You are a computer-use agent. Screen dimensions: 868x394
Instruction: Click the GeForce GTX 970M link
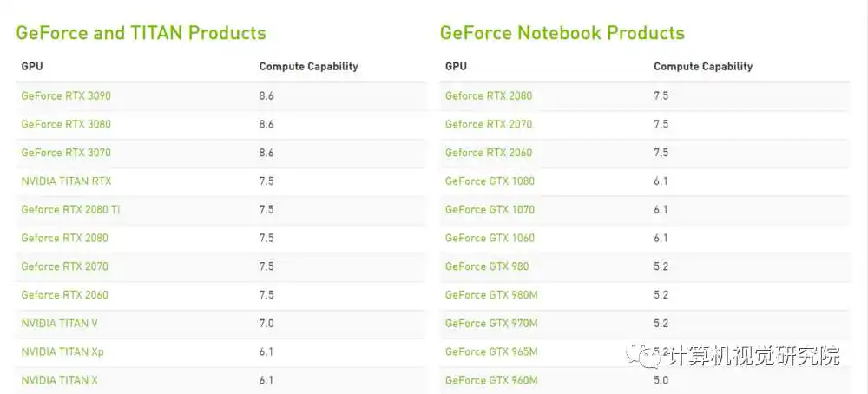tap(491, 324)
